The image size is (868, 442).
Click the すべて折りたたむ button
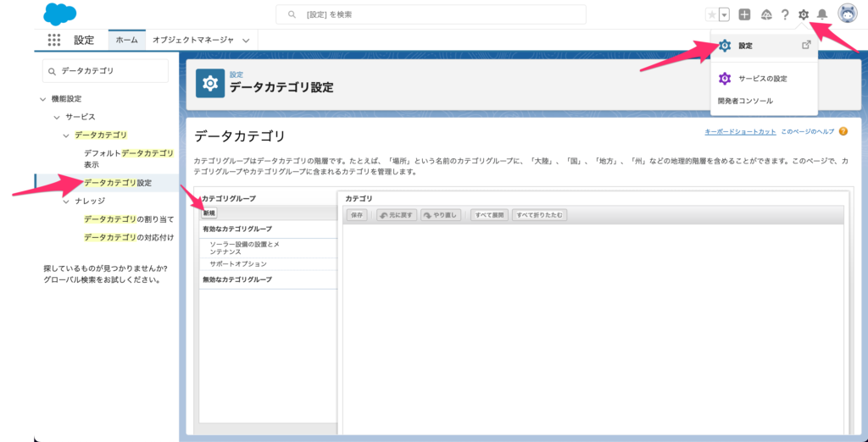pyautogui.click(x=539, y=215)
